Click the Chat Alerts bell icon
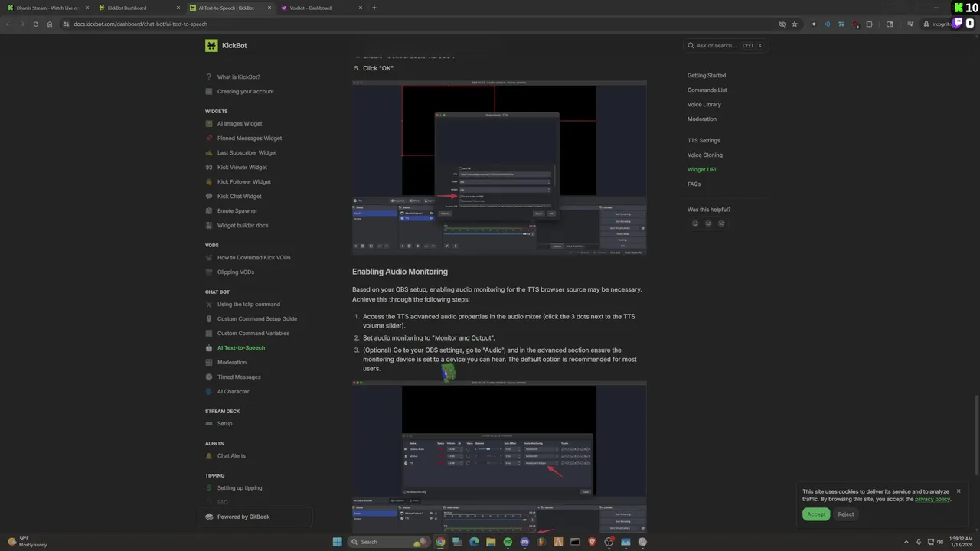 click(209, 456)
